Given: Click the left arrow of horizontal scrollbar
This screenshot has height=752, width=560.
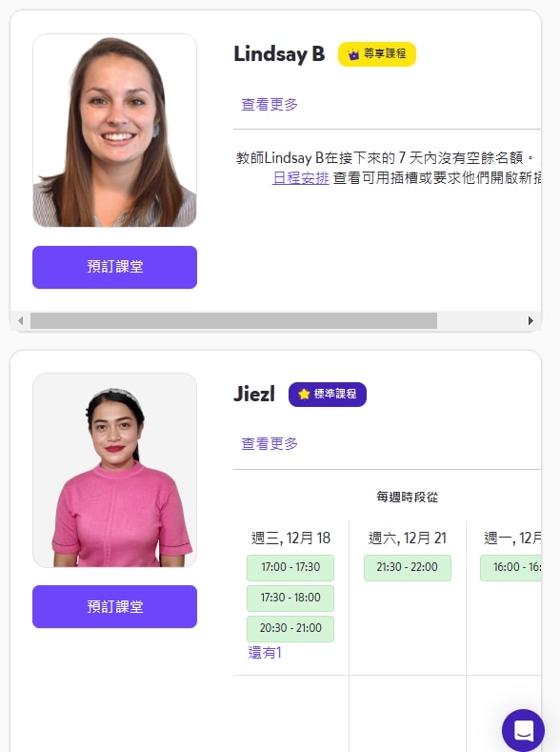Looking at the screenshot, I should click(x=20, y=320).
